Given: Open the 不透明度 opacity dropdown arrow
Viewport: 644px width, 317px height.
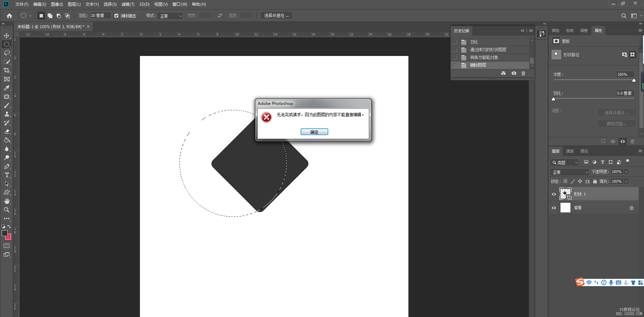Looking at the screenshot, I should (626, 172).
